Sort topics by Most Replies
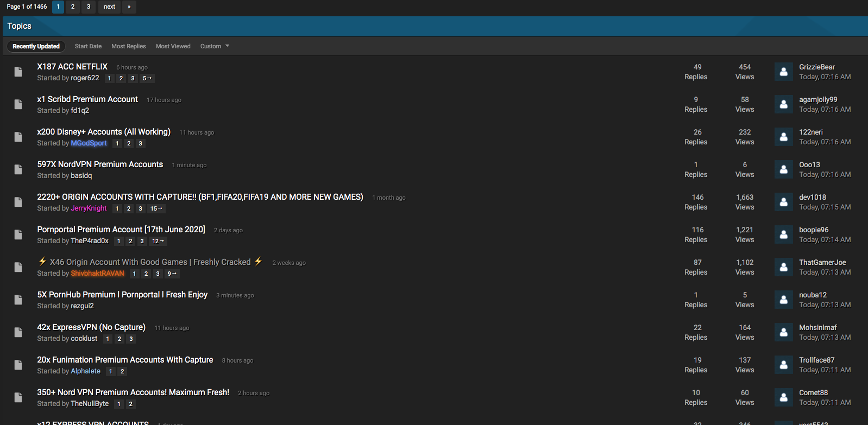 pyautogui.click(x=129, y=46)
